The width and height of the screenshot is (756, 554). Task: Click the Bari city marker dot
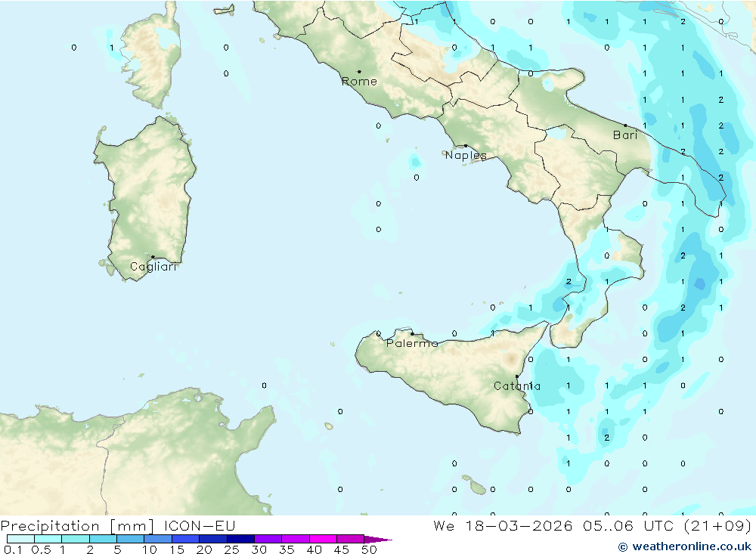(625, 125)
